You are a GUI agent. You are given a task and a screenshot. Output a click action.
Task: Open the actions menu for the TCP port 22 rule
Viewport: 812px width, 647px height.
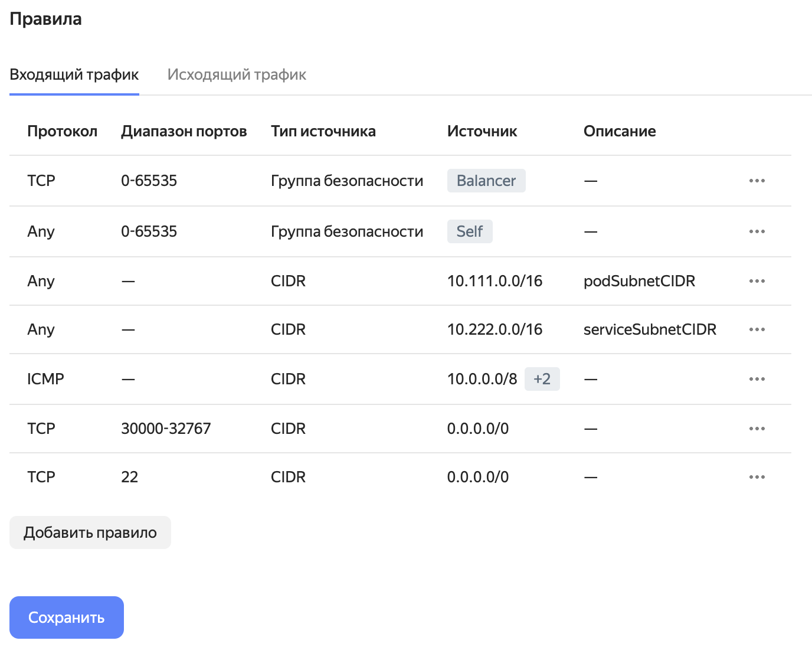click(x=757, y=476)
